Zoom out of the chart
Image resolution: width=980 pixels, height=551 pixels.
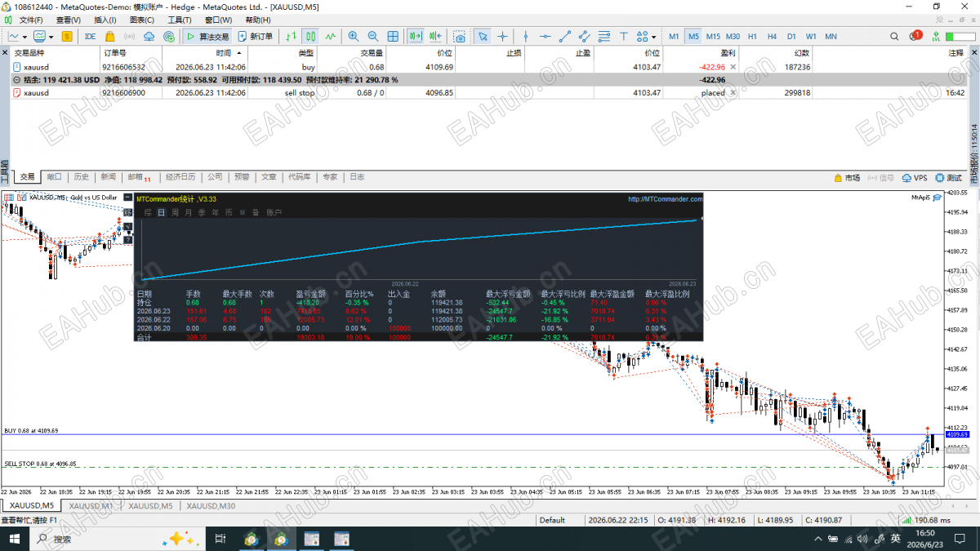[373, 36]
